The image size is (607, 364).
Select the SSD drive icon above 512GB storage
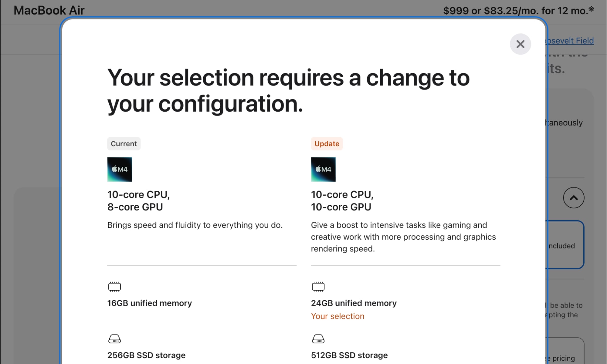point(318,339)
